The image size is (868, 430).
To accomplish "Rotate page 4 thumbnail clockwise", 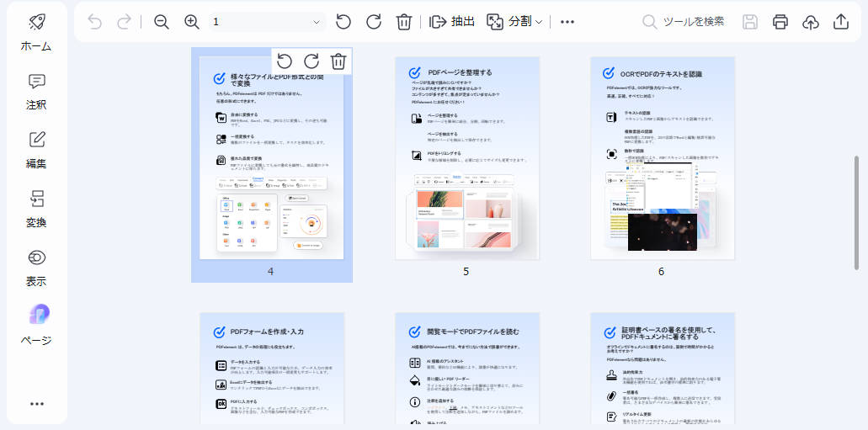I will click(312, 61).
